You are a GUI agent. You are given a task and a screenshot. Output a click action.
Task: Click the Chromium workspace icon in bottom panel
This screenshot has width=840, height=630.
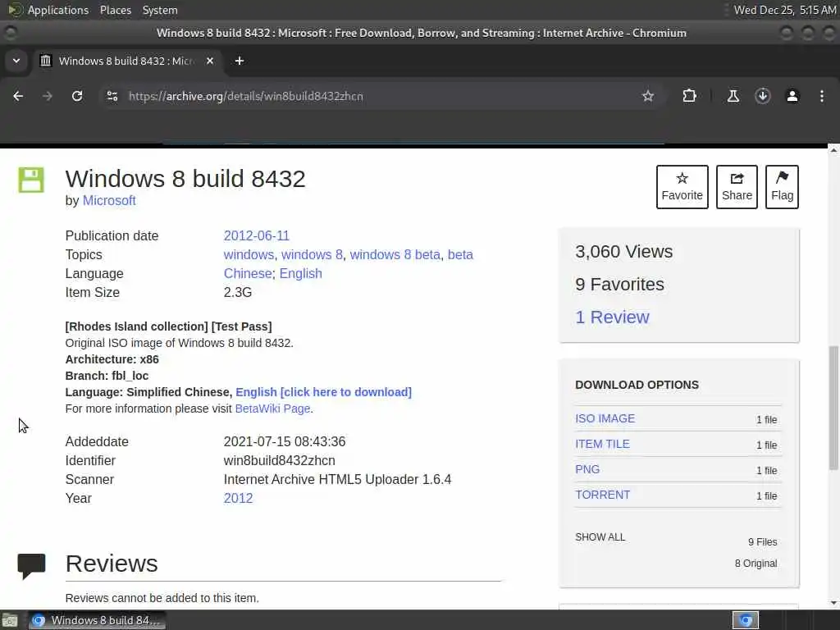[746, 620]
